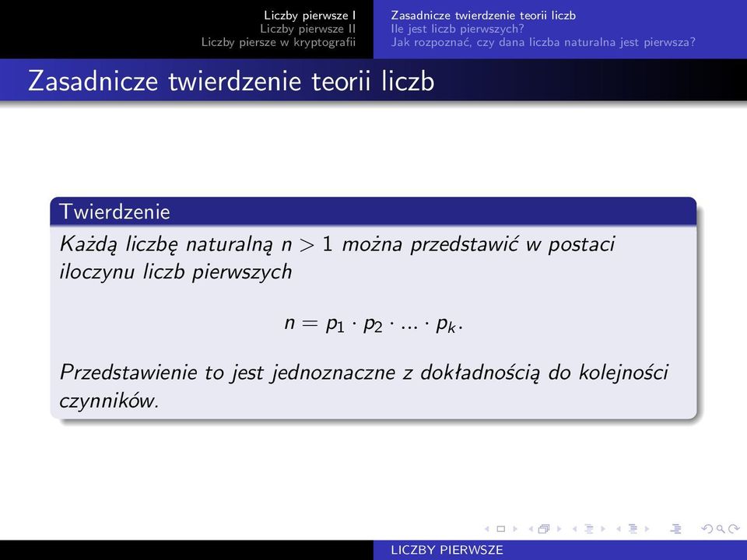
Task: Click the word 'czynników.'
Action: coord(109,401)
